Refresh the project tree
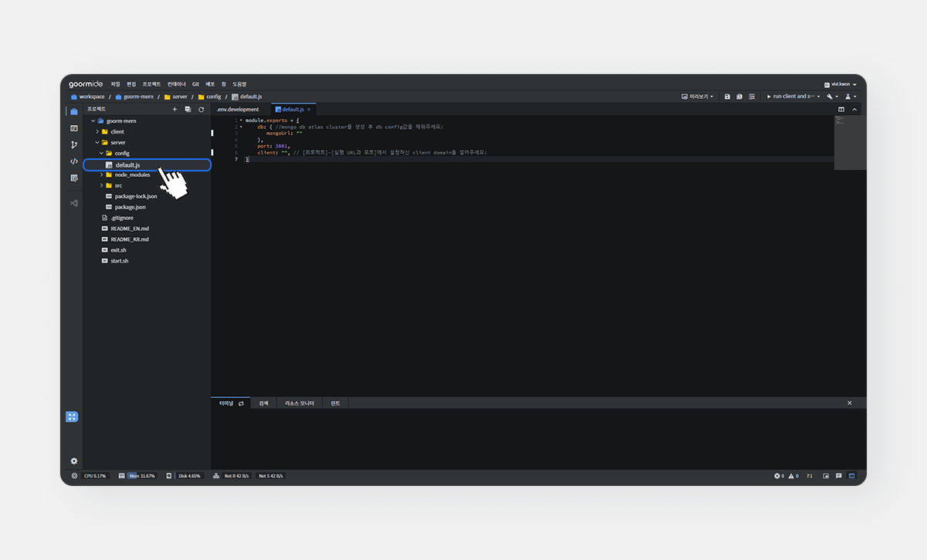Screen dimensions: 927x560 201,110
